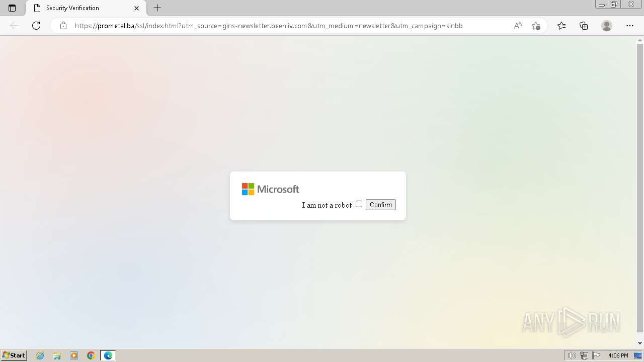Restore down the browser window
This screenshot has height=362, width=644.
614,5
